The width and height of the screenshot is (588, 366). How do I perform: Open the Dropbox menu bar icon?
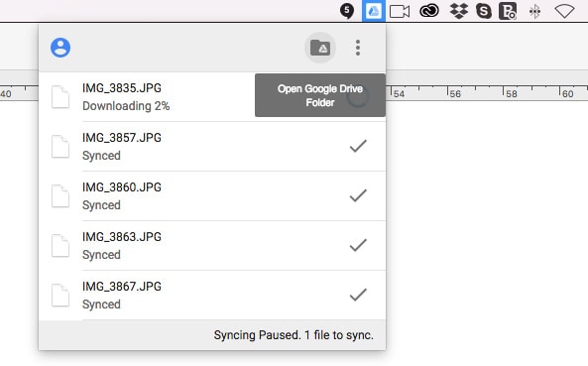459,11
